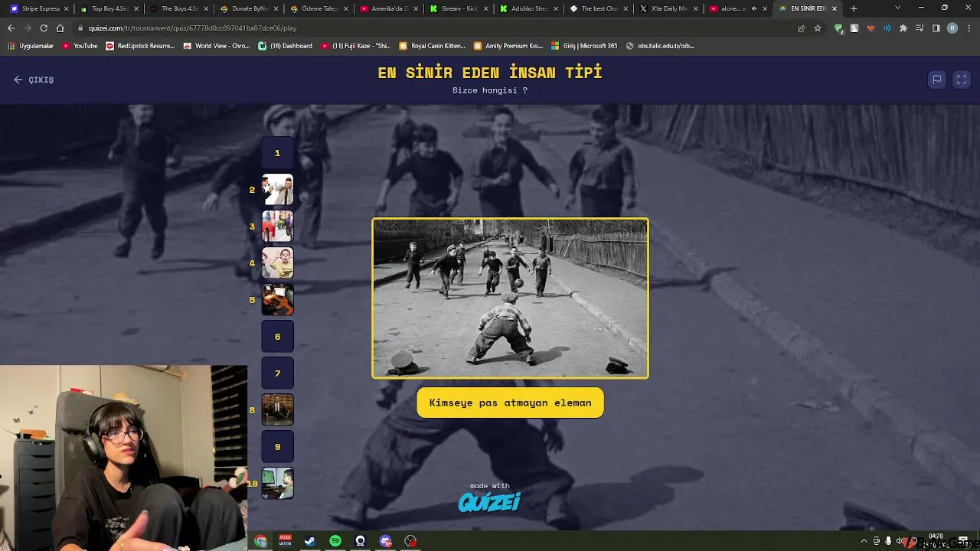
Task: Open ranked thumbnail in slot 3
Action: (277, 227)
